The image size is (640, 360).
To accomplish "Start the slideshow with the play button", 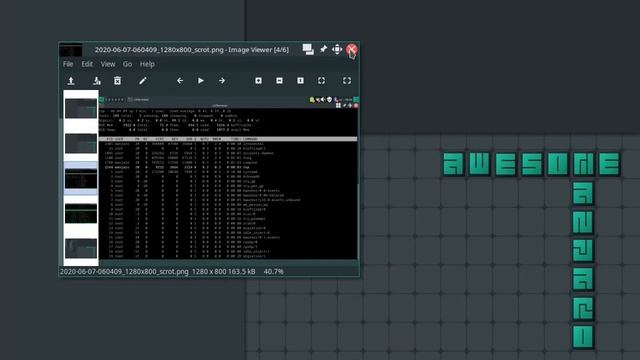I will coord(201,81).
